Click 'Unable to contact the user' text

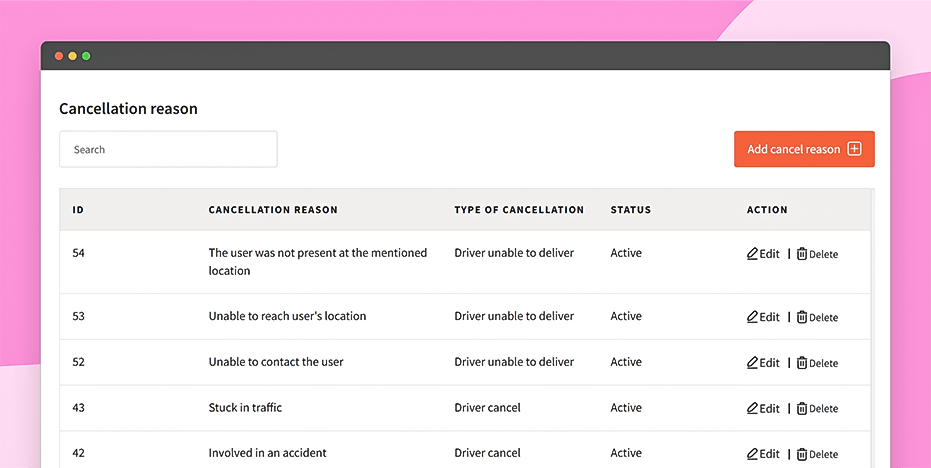click(276, 362)
